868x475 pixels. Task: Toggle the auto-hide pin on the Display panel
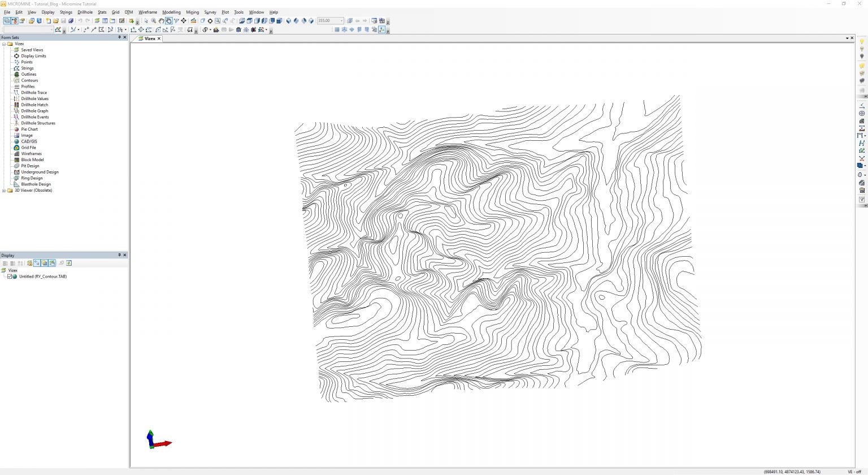(x=119, y=255)
